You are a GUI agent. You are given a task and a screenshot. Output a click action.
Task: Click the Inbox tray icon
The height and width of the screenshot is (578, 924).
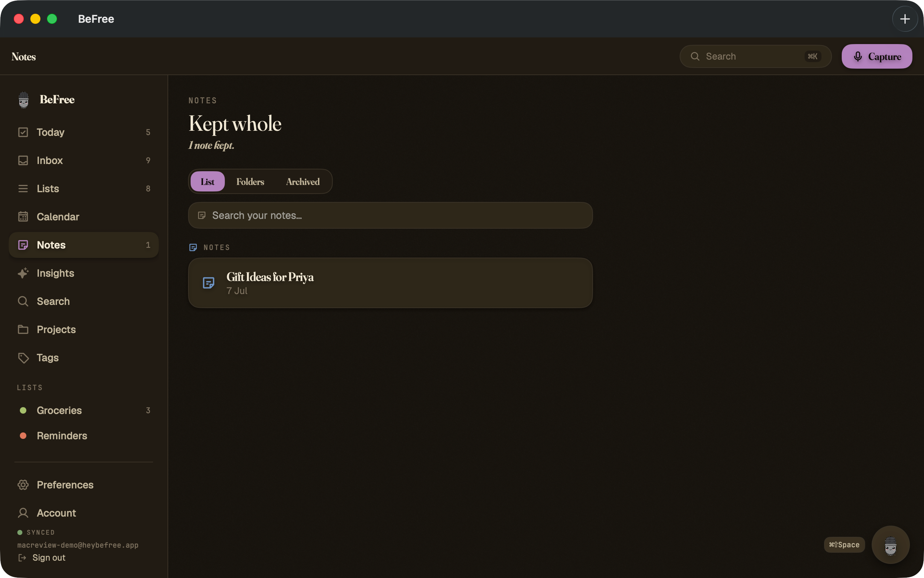click(23, 160)
